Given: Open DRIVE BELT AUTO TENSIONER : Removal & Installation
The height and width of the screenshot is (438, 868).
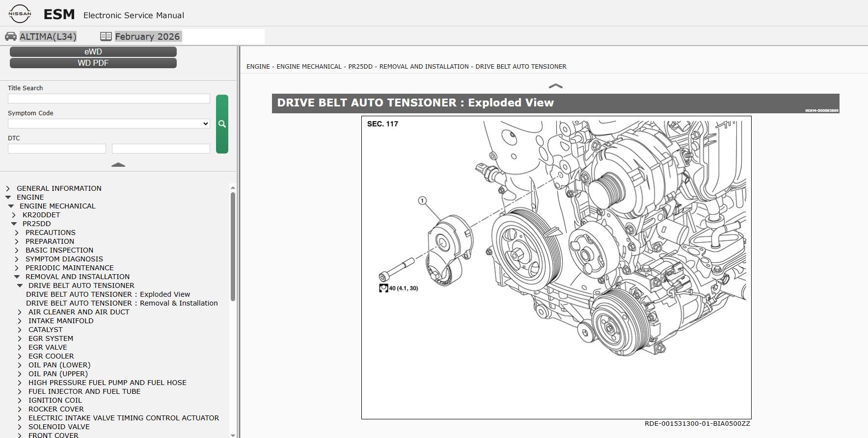Looking at the screenshot, I should [x=122, y=303].
